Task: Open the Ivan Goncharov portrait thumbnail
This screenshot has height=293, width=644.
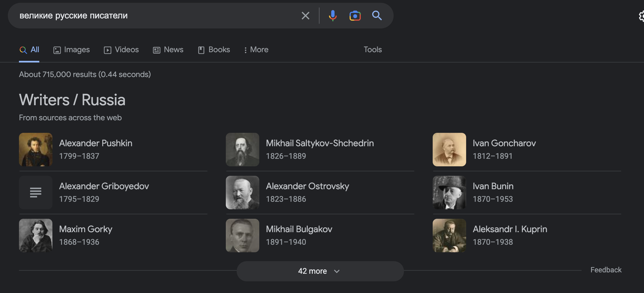Action: [x=449, y=150]
